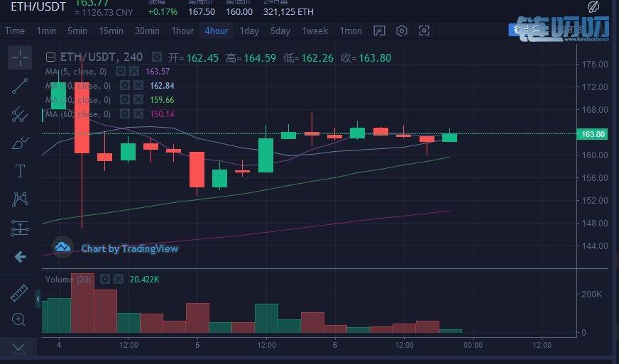This screenshot has width=619, height=364.
Task: Select the 5min interval
Action: [x=77, y=31]
